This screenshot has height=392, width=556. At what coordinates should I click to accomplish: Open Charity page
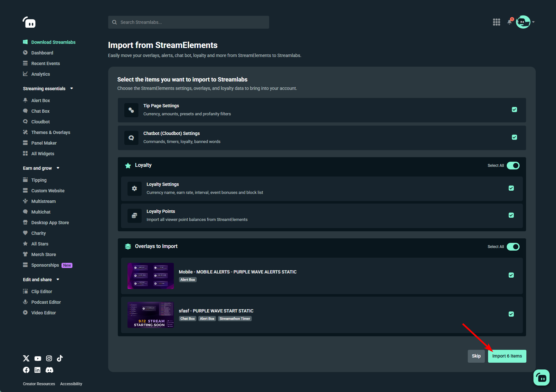34,233
